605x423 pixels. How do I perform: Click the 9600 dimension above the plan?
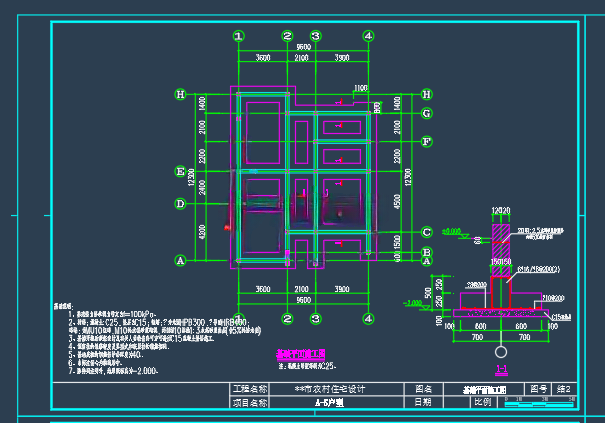point(304,47)
